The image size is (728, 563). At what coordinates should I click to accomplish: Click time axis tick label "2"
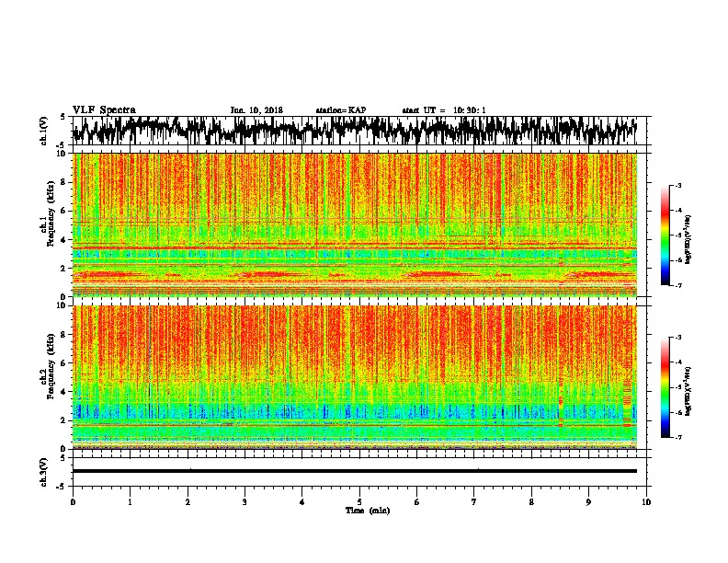pyautogui.click(x=188, y=502)
